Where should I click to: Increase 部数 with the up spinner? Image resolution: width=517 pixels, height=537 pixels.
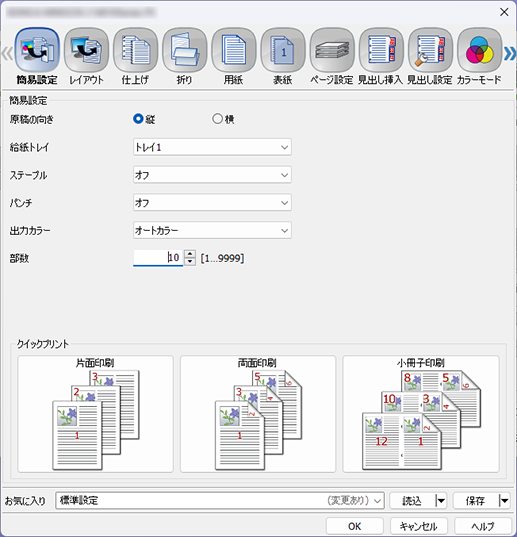click(190, 254)
